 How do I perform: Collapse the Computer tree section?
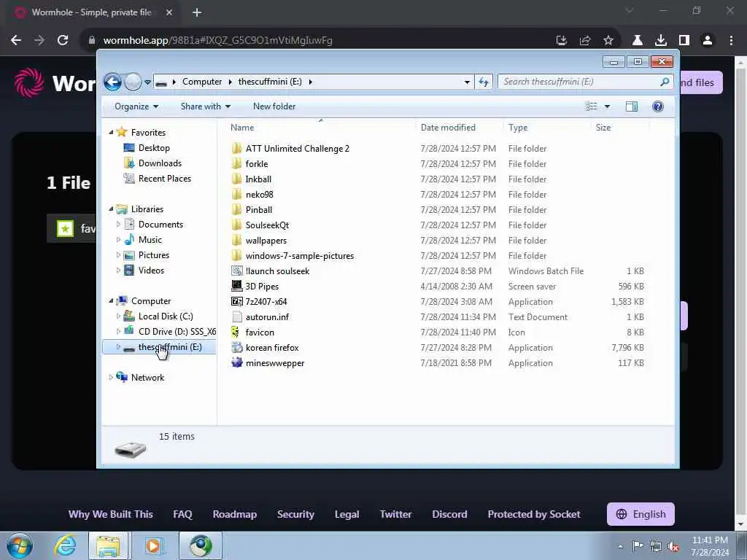[x=111, y=301]
